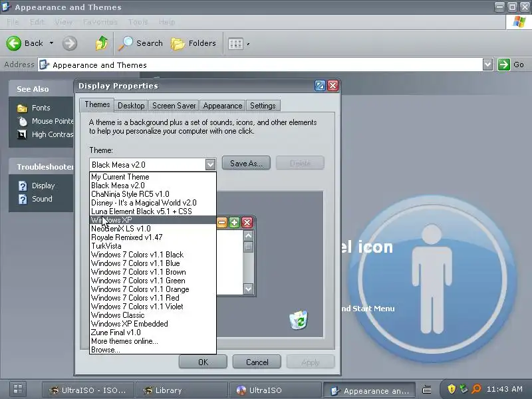
Task: Open Mouse Pointers link in See Also
Action: point(53,121)
